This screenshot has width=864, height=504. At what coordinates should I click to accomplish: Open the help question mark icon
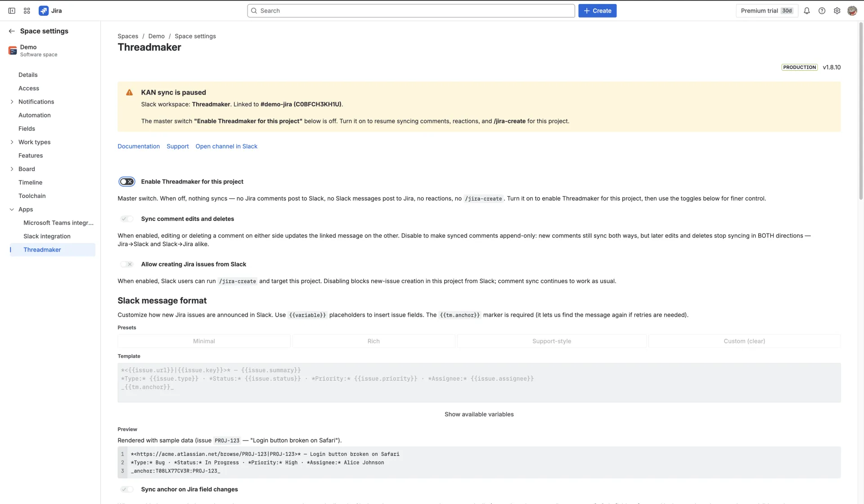(x=822, y=11)
